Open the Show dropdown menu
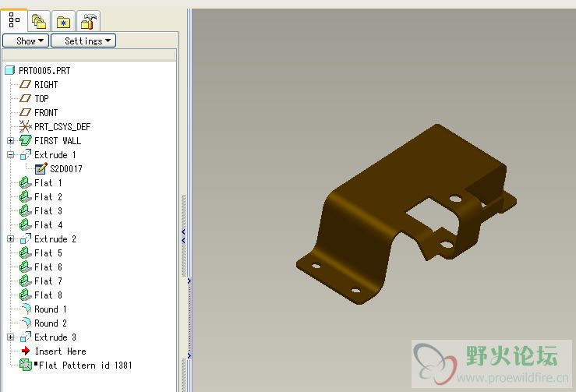Screen dimensions: 576x392 pyautogui.click(x=26, y=41)
